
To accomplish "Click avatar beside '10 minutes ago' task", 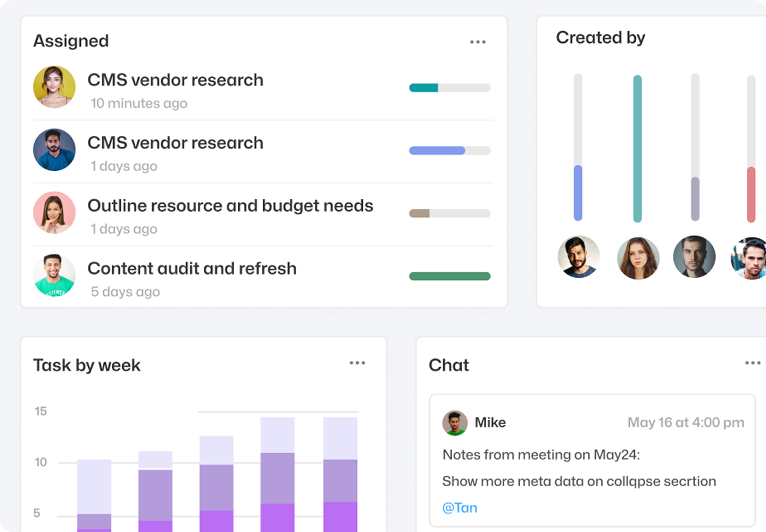I will (54, 87).
